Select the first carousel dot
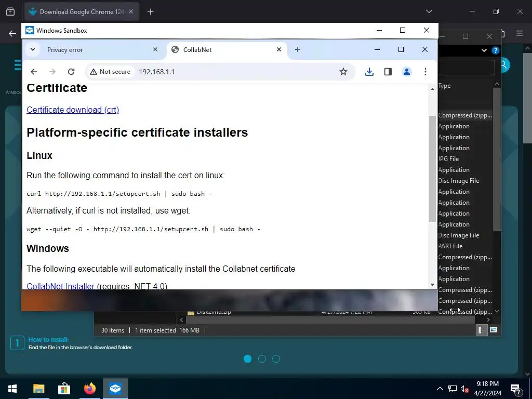 click(248, 358)
